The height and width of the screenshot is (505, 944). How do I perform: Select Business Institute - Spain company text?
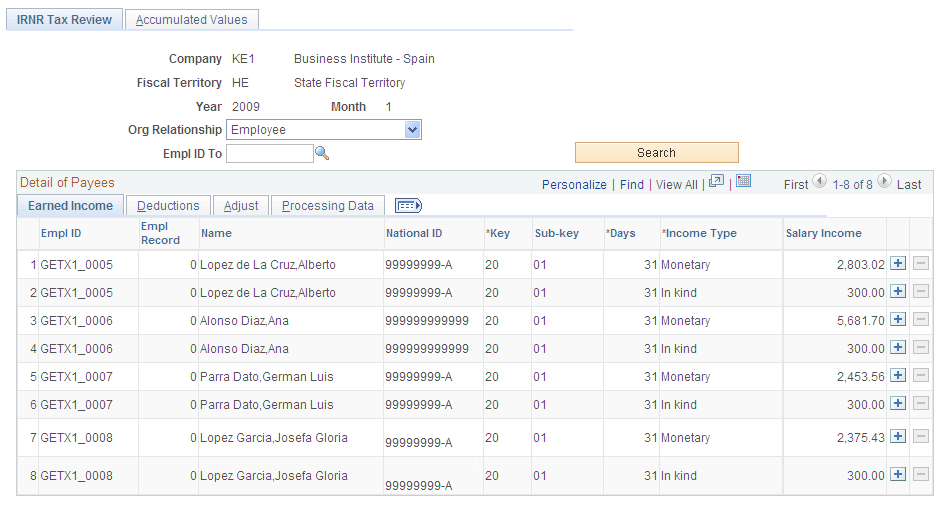point(364,59)
